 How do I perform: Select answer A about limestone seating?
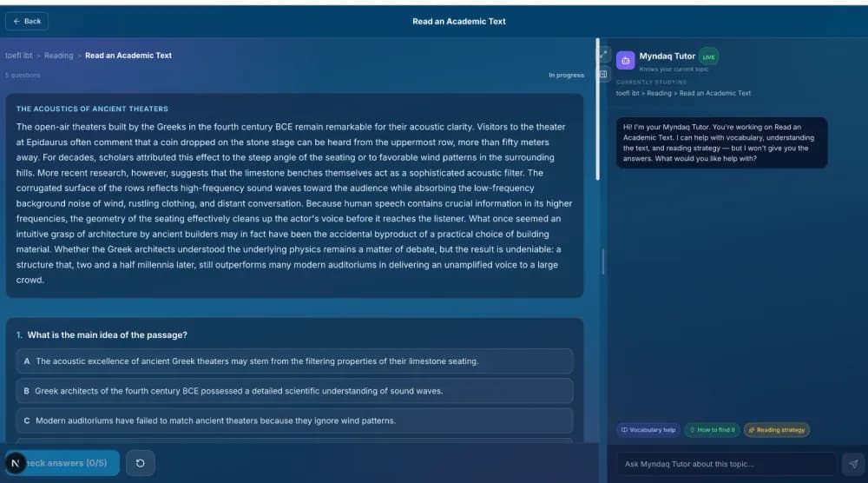pyautogui.click(x=294, y=361)
